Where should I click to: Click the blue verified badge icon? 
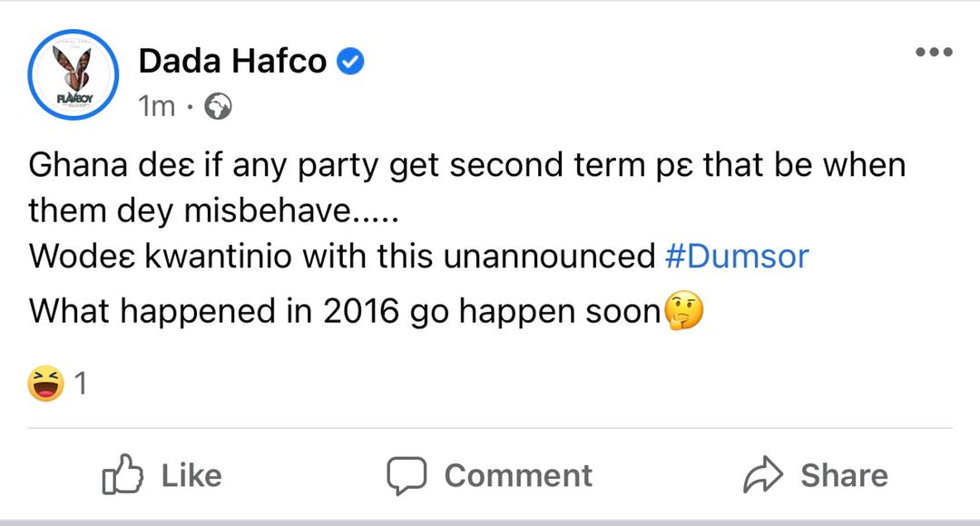point(350,62)
